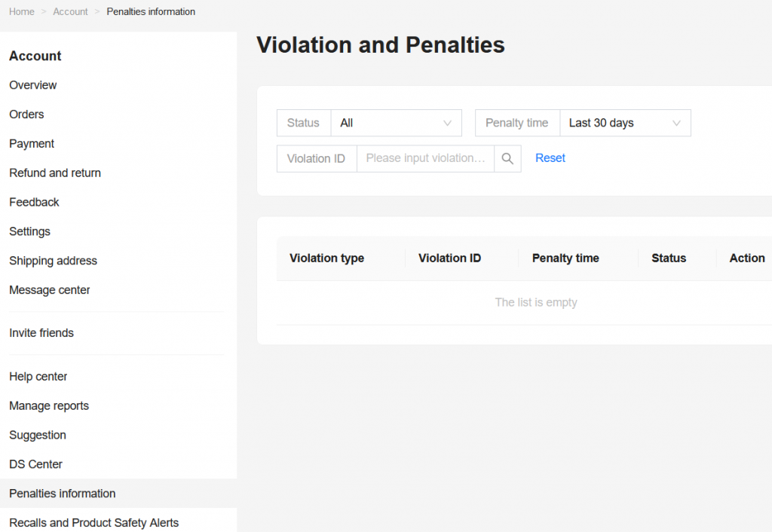
Task: Click the Violation and Penalties page title
Action: click(x=381, y=45)
